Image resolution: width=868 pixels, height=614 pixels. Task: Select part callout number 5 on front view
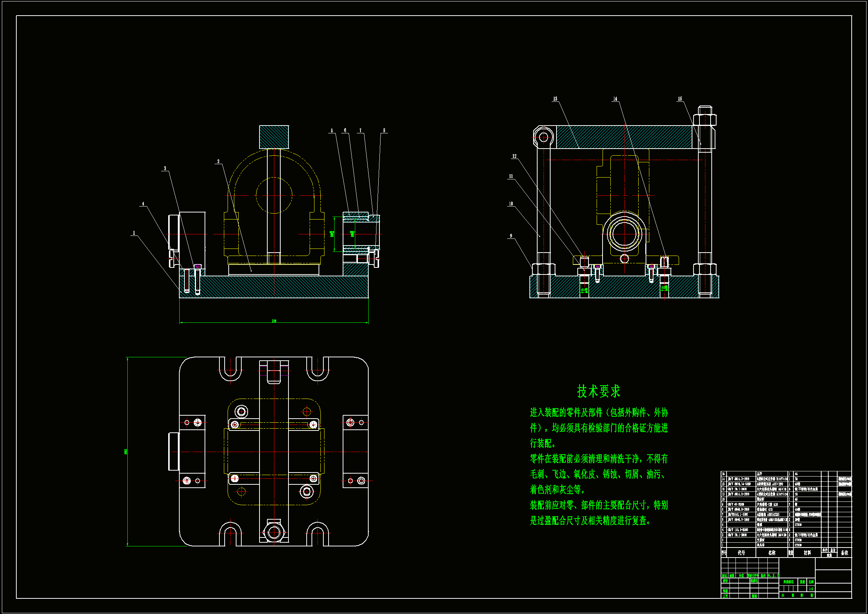(x=332, y=130)
